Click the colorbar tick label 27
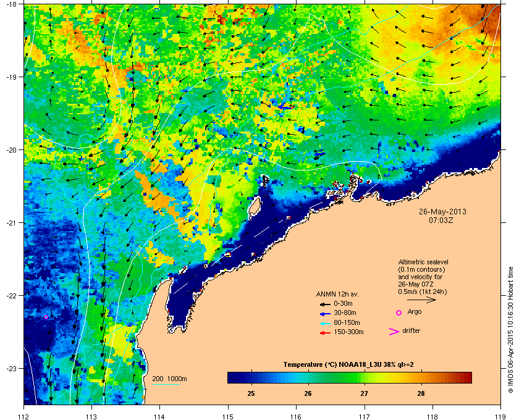The width and height of the screenshot is (519, 420). (x=364, y=394)
